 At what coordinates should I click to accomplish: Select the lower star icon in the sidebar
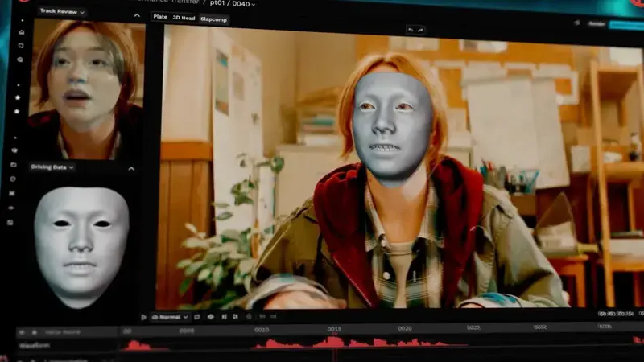coord(18,111)
